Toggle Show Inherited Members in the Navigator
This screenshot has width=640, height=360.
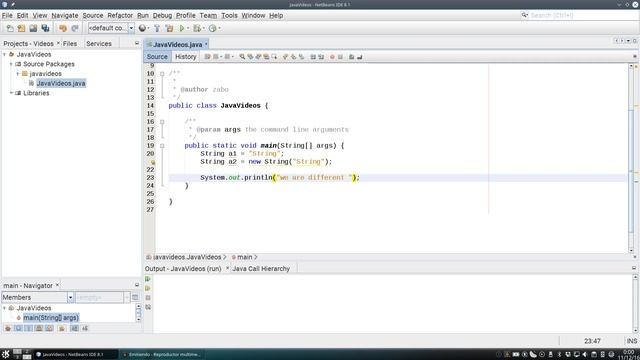tap(8, 328)
